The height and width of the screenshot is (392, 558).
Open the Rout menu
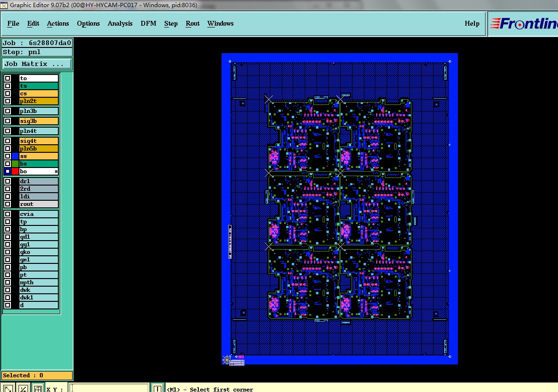point(193,24)
